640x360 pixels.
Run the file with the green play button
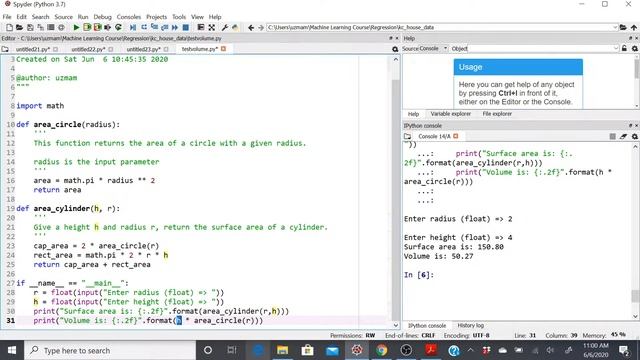[x=76, y=27]
